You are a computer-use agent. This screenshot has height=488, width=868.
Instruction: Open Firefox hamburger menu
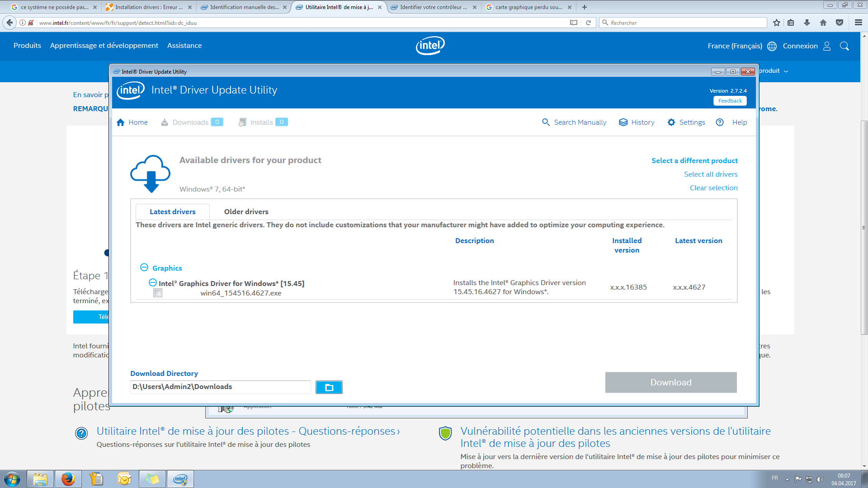[859, 23]
